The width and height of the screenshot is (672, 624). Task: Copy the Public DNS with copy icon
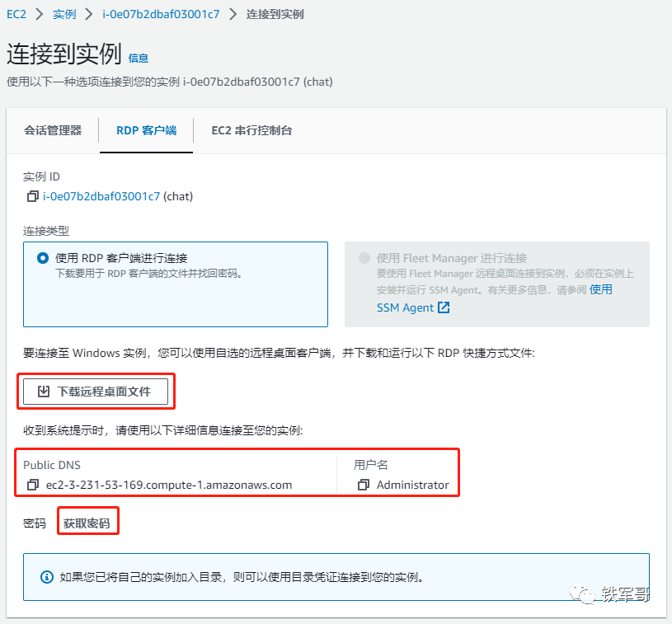coord(33,485)
